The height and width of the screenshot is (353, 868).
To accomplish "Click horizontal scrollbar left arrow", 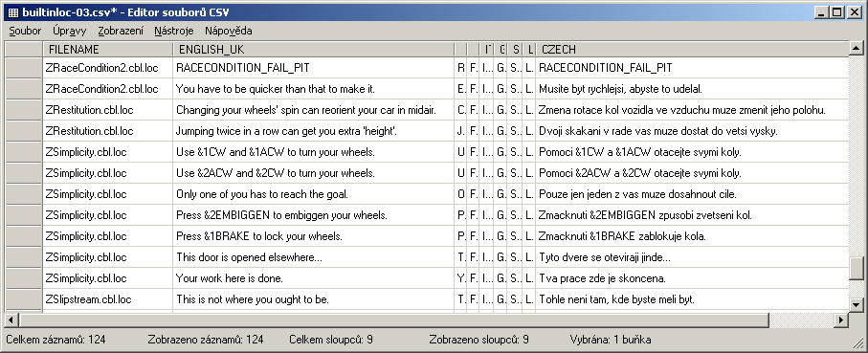I will pyautogui.click(x=11, y=320).
